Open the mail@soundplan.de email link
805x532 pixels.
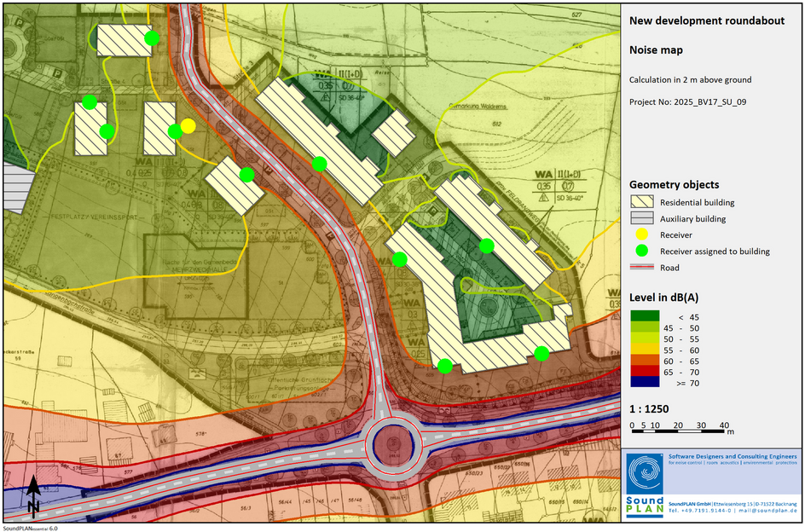click(767, 511)
